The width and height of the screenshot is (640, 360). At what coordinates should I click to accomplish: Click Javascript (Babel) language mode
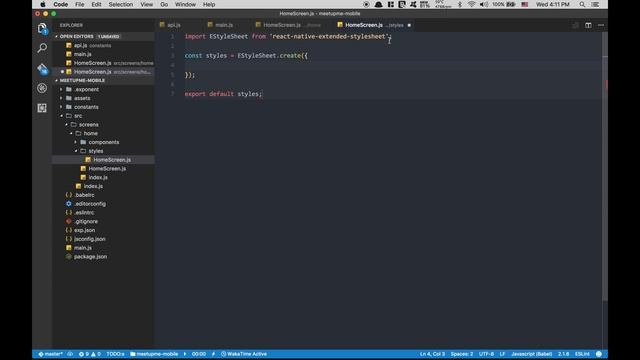point(531,354)
